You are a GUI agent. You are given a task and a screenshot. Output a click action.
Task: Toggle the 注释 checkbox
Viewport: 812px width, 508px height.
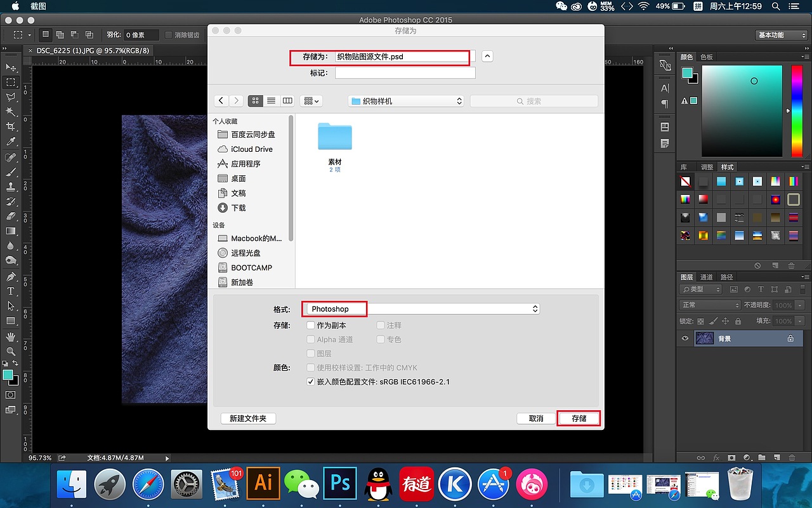coord(381,325)
